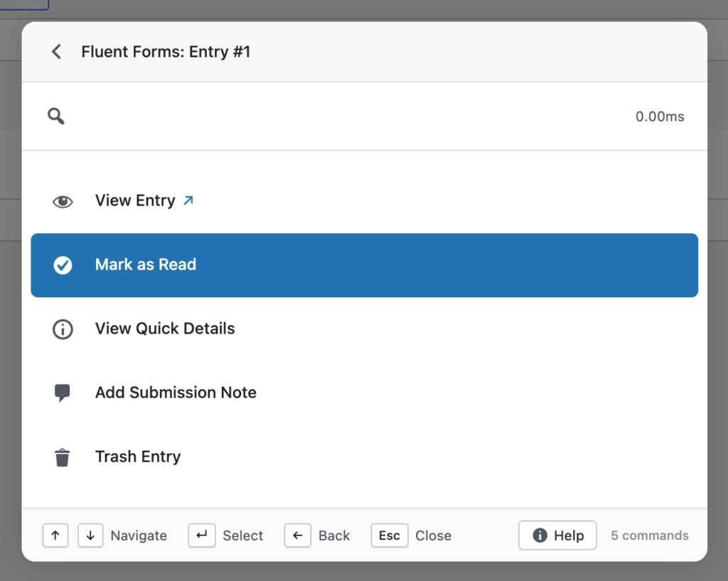The image size is (728, 581).
Task: Click the magnifying glass search icon
Action: [56, 117]
